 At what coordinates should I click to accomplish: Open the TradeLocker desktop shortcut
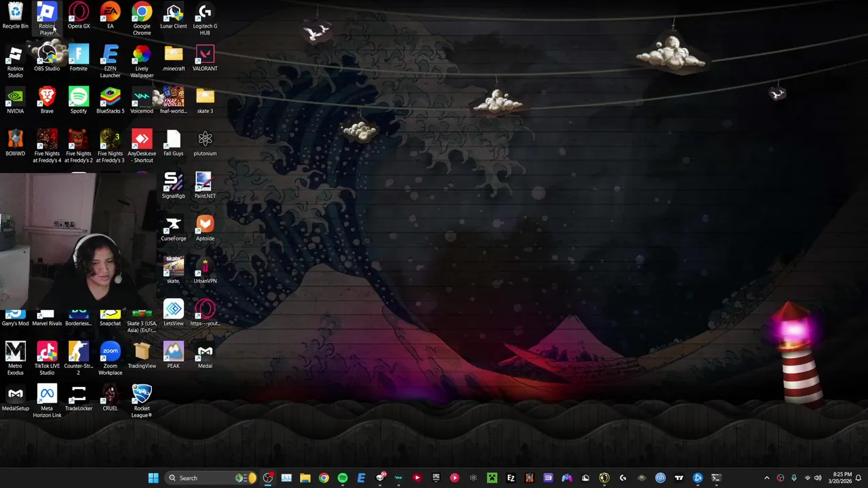(79, 399)
